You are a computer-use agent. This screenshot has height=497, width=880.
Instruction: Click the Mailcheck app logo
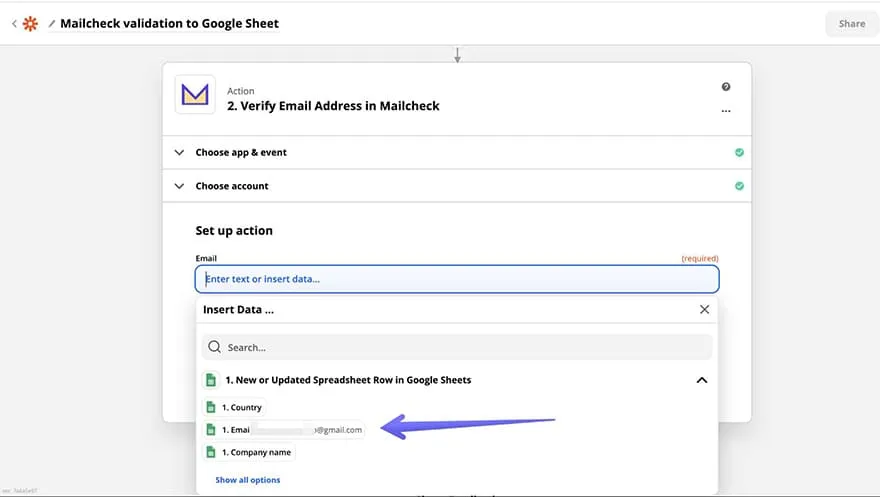pos(195,95)
